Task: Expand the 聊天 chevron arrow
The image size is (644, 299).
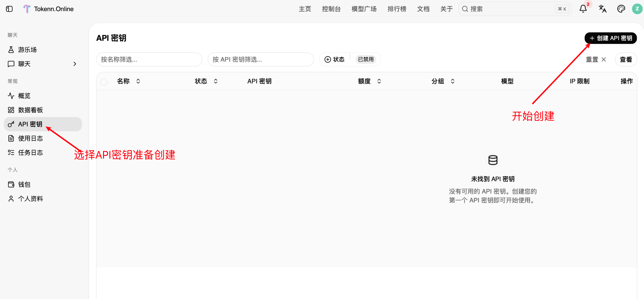Action: click(x=75, y=64)
